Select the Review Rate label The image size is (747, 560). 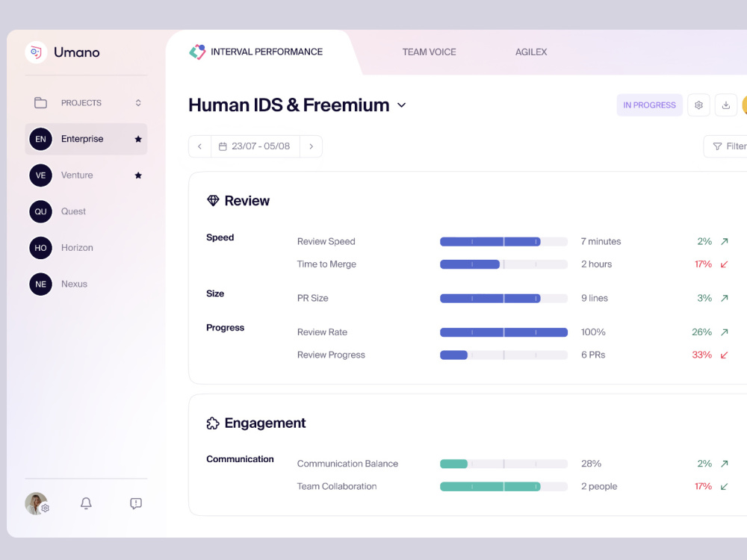(323, 332)
